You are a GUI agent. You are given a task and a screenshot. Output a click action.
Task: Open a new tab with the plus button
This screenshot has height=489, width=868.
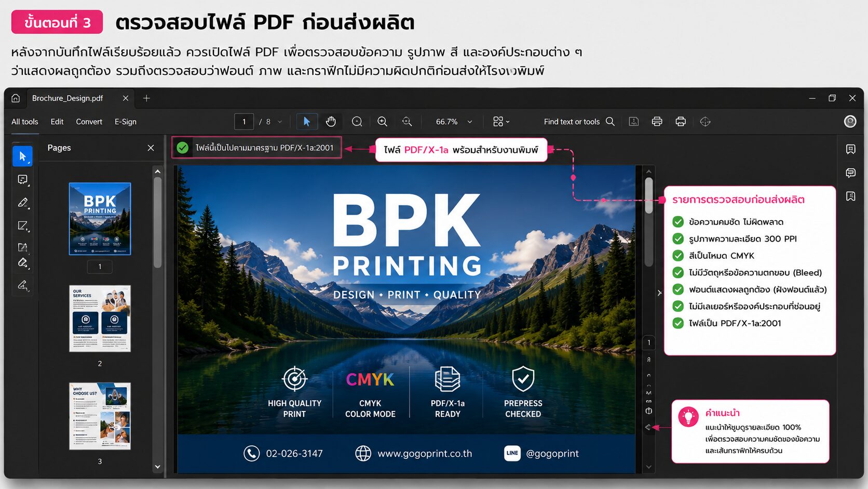[146, 98]
